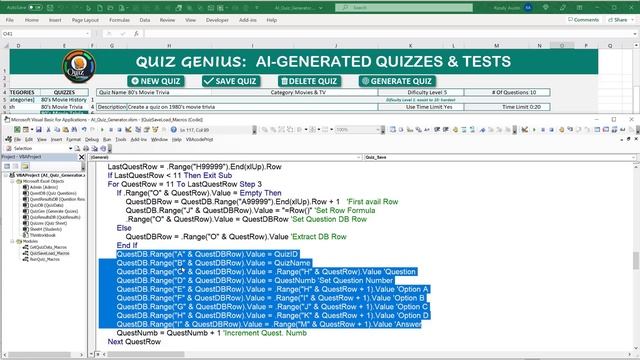
Task: Click the Difficulty Level 5 cell
Action: pyautogui.click(x=421, y=93)
